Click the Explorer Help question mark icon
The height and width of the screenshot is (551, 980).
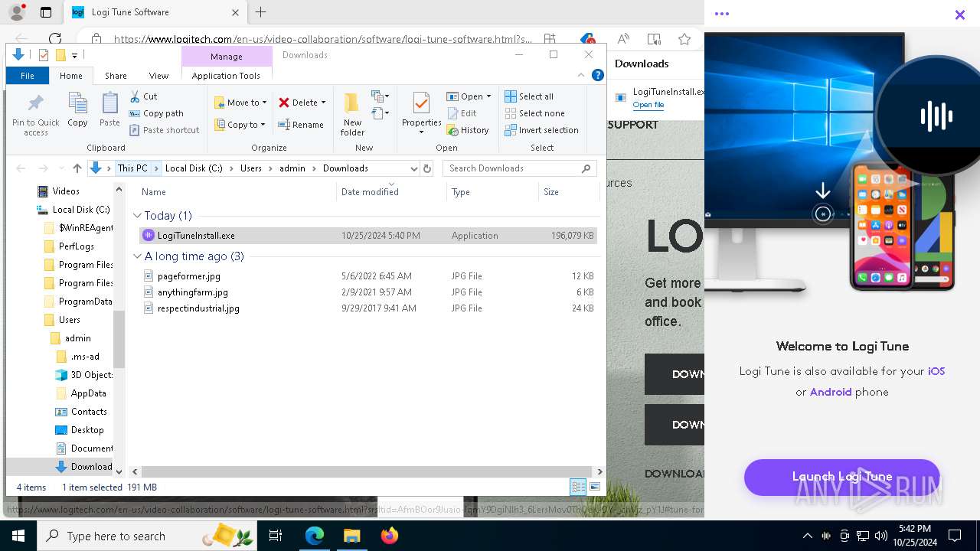[598, 75]
